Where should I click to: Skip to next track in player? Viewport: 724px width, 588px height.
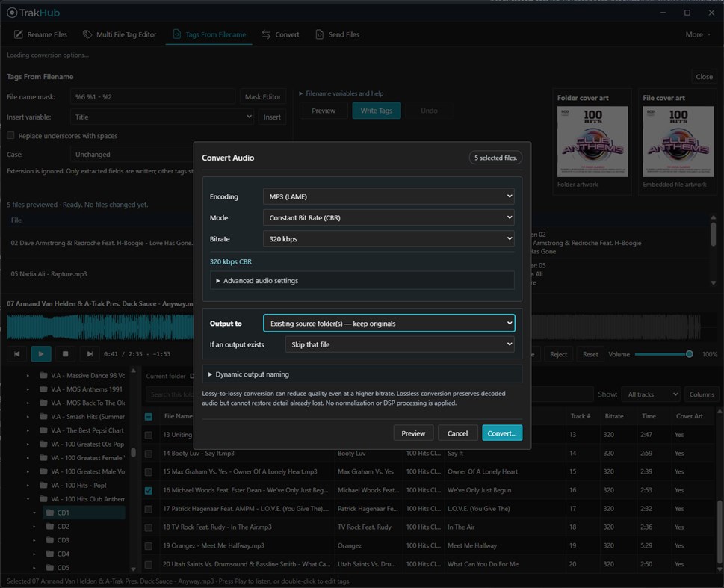(x=90, y=354)
